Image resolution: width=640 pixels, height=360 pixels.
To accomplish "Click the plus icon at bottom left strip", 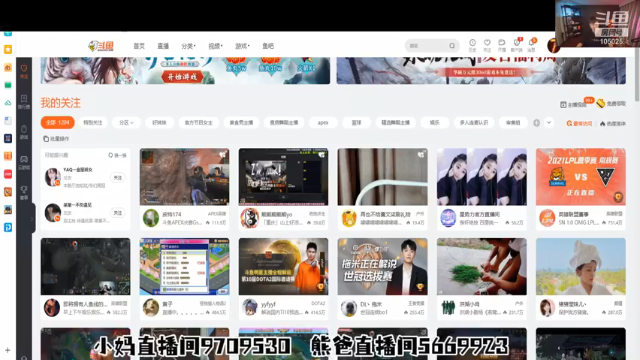I will click(7, 350).
